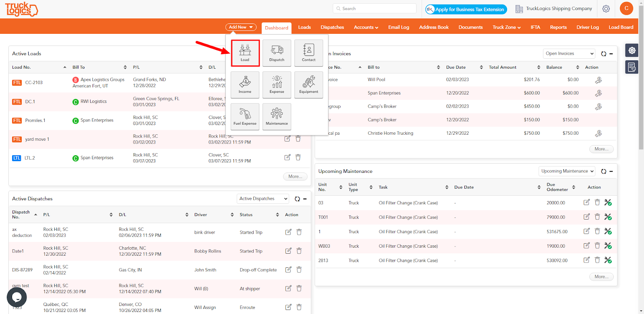Choose the Dispatch icon in Add New

[277, 53]
